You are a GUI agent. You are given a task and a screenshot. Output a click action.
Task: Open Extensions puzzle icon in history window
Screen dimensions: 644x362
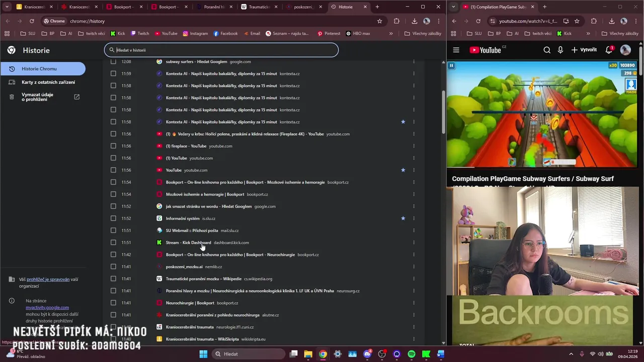pyautogui.click(x=396, y=21)
